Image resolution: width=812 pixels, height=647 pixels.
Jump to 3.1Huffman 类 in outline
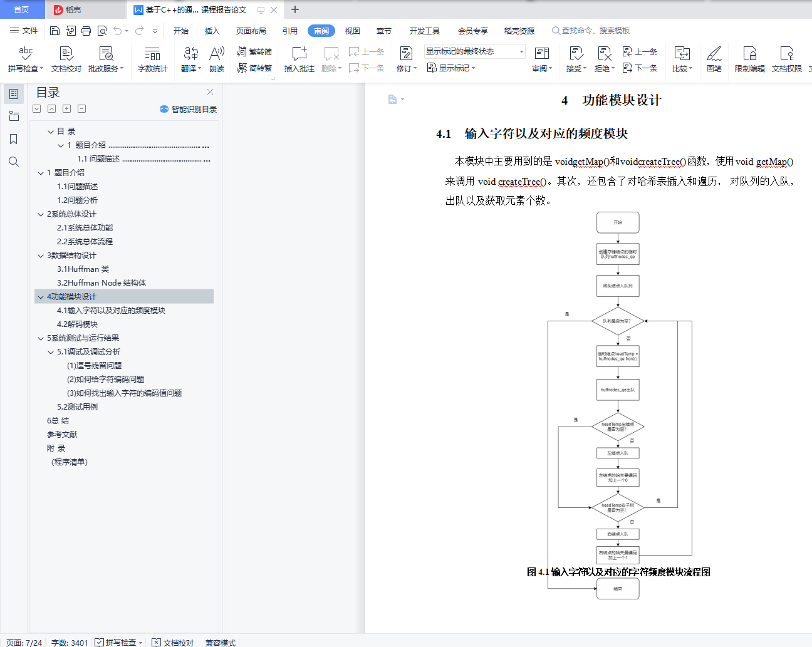83,269
